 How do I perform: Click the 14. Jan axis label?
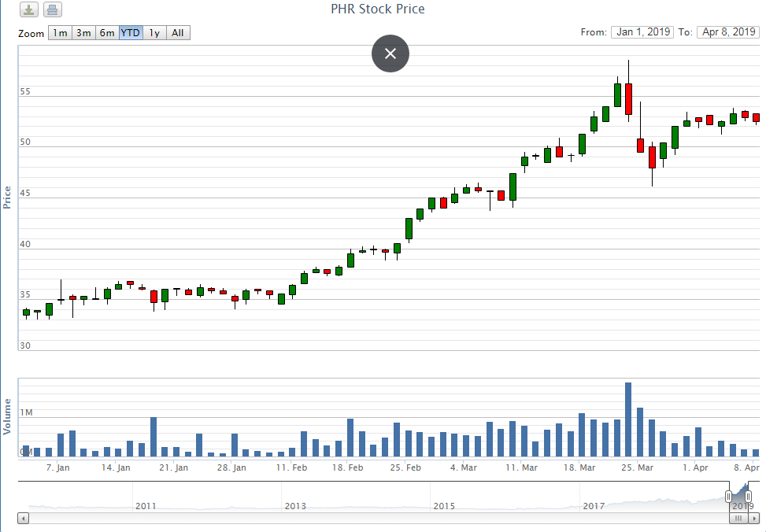[116, 467]
